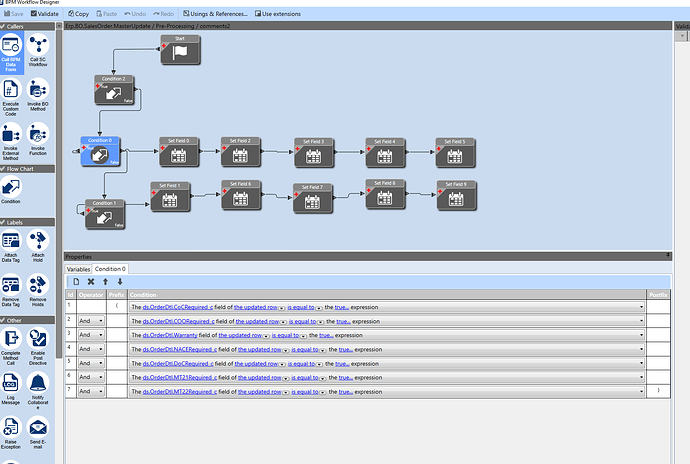Open condition dropdown arrow for row 4
This screenshot has width=690, height=464.
click(x=641, y=350)
